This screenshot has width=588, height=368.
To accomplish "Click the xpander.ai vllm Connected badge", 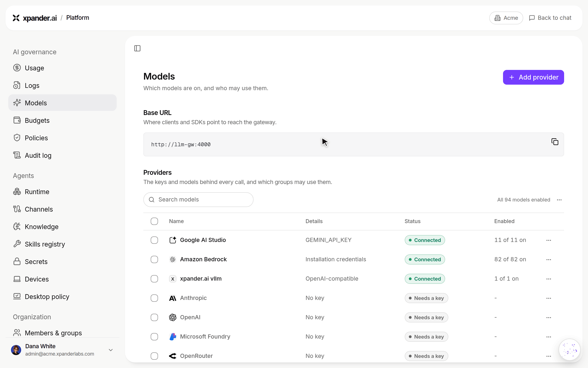I will tap(424, 279).
